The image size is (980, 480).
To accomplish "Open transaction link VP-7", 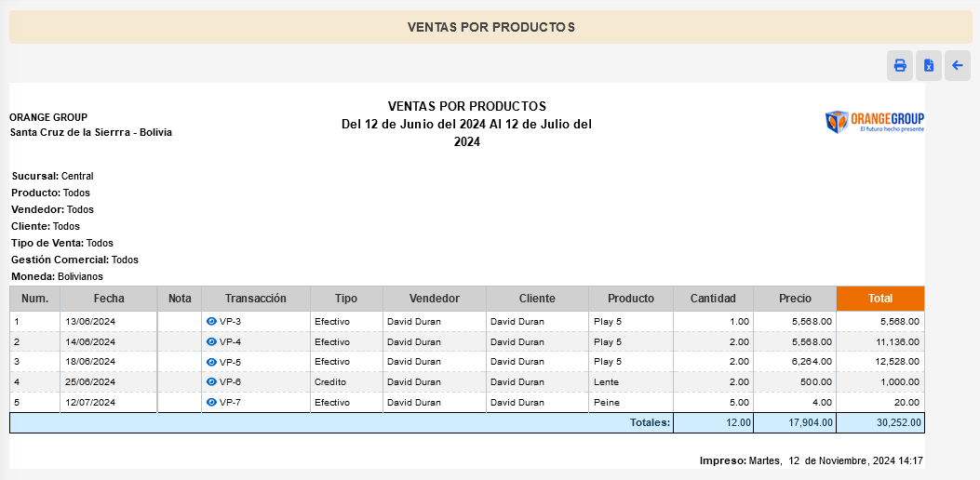I will click(230, 402).
